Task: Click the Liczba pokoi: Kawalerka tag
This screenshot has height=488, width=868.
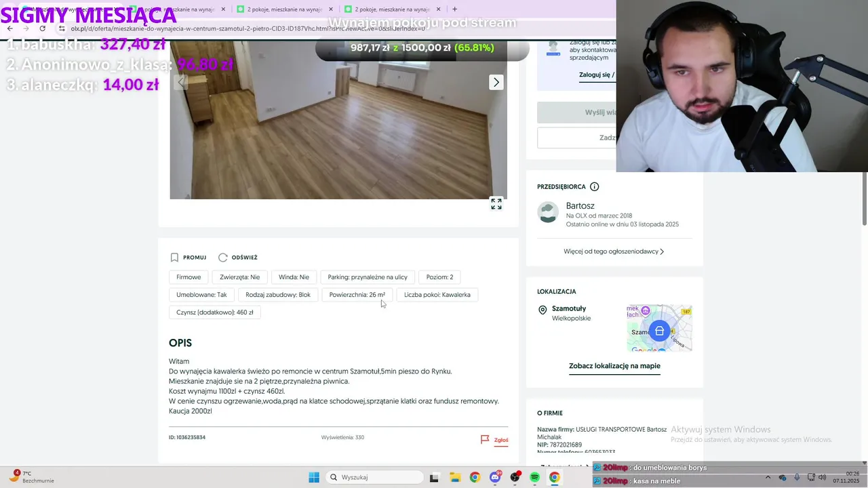Action: click(437, 295)
